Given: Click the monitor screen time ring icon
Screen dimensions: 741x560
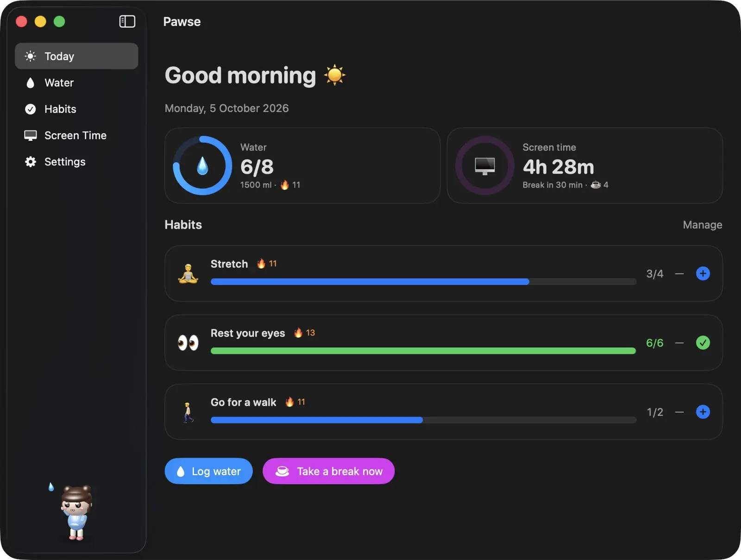Looking at the screenshot, I should tap(485, 165).
